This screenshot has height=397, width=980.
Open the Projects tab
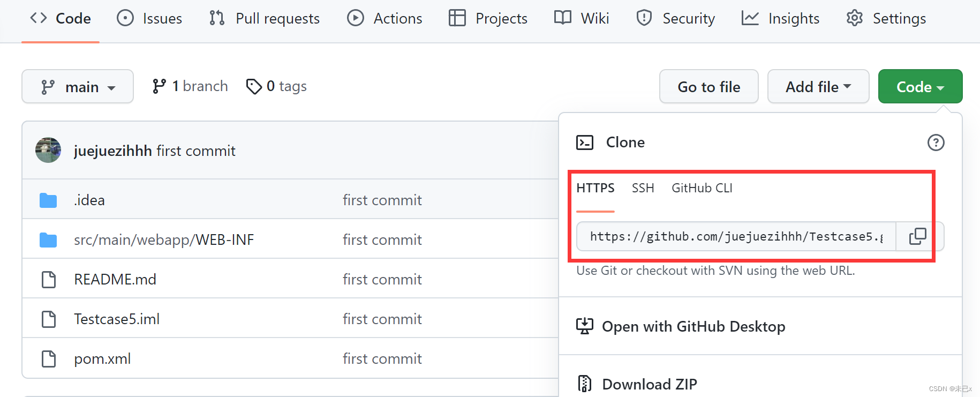488,19
